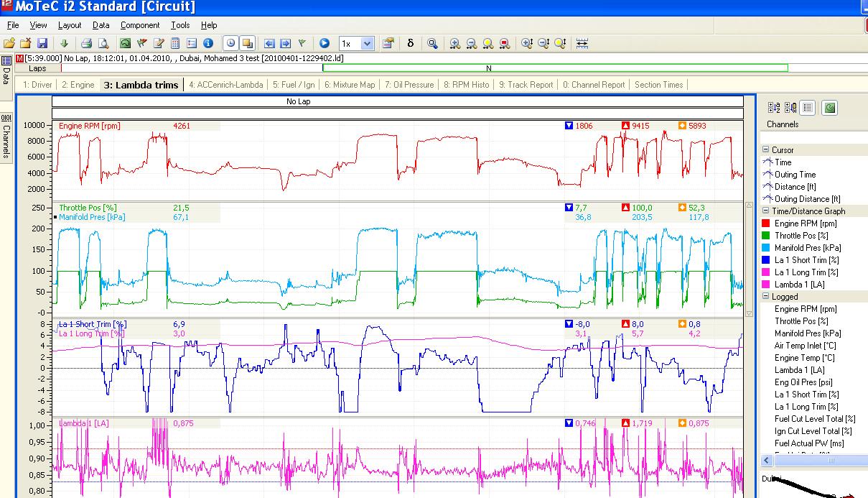Screen dimensions: 868x498
Task: Open the 1x playback speed dropdown
Action: click(x=367, y=44)
